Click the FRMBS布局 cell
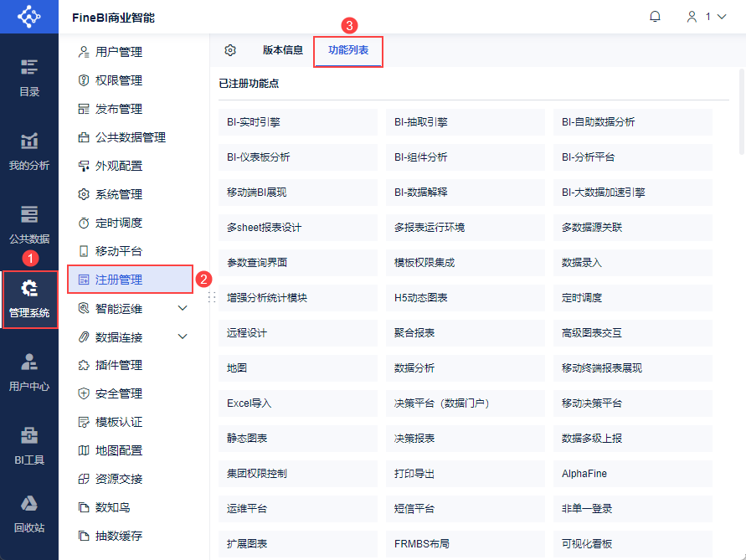 coord(466,544)
